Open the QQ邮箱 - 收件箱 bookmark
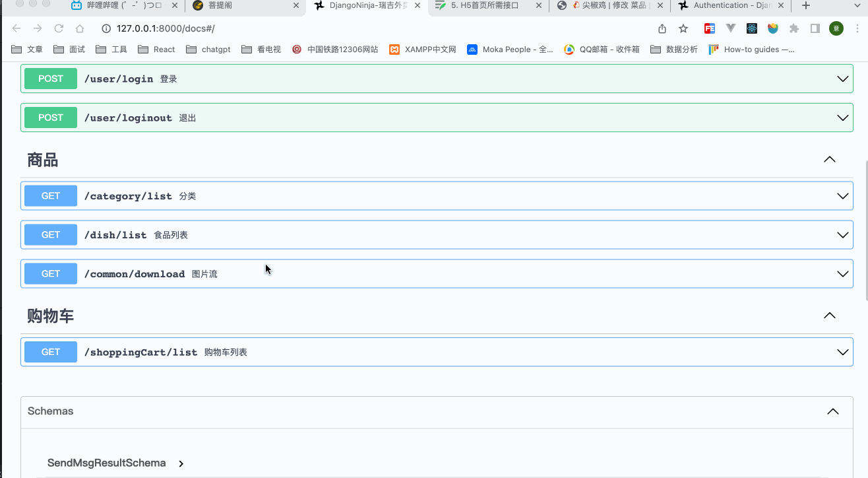The width and height of the screenshot is (868, 478). pyautogui.click(x=602, y=50)
